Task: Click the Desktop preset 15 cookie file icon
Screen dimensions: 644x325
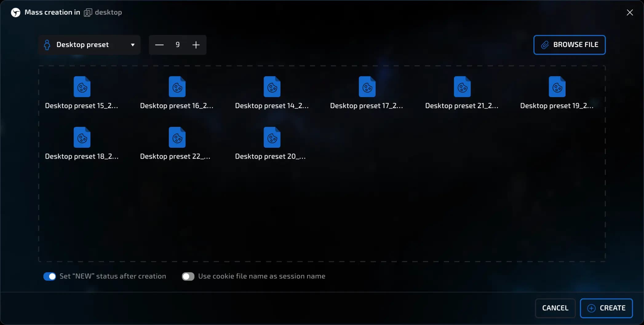Action: (82, 87)
